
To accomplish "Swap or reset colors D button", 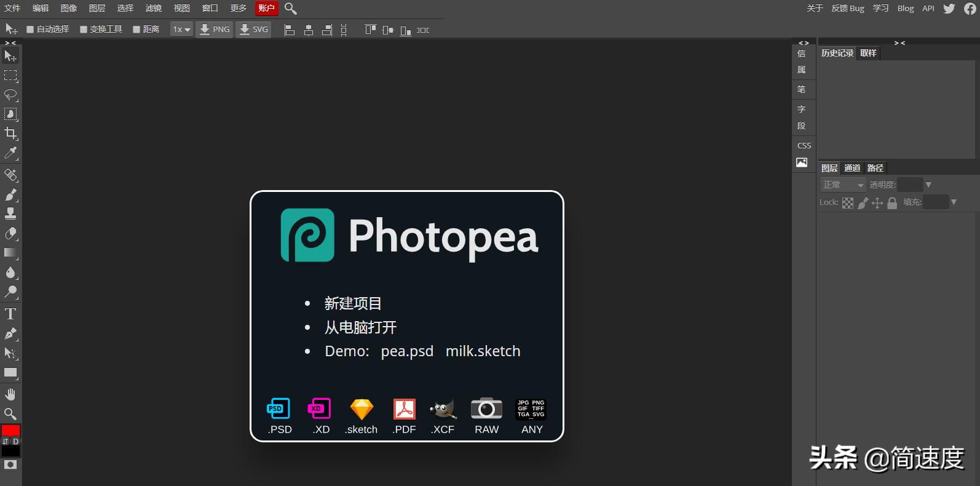I will point(15,441).
